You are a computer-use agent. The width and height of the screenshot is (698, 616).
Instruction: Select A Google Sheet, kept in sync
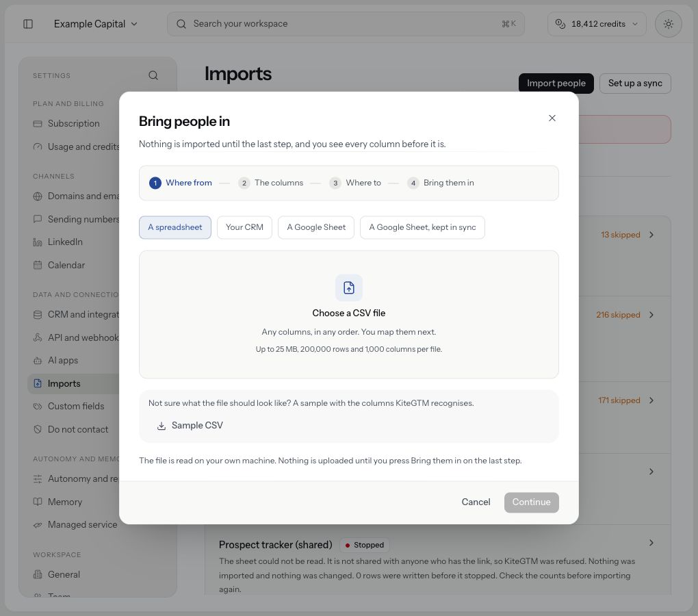(422, 227)
